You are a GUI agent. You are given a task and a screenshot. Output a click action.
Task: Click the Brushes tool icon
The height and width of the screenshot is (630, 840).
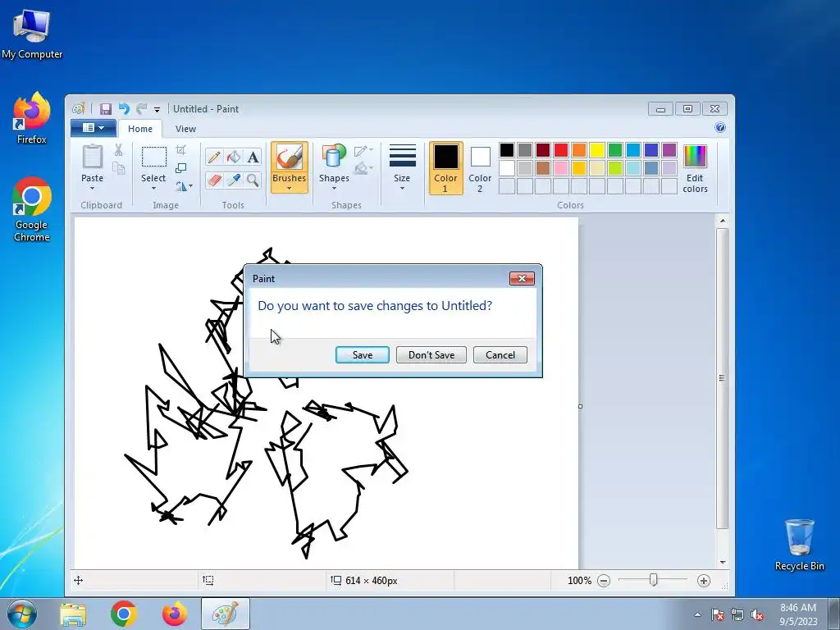point(290,157)
